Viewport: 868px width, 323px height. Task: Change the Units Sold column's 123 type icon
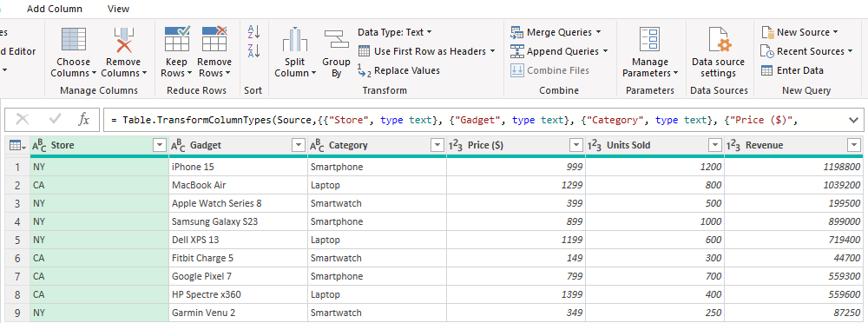(595, 145)
